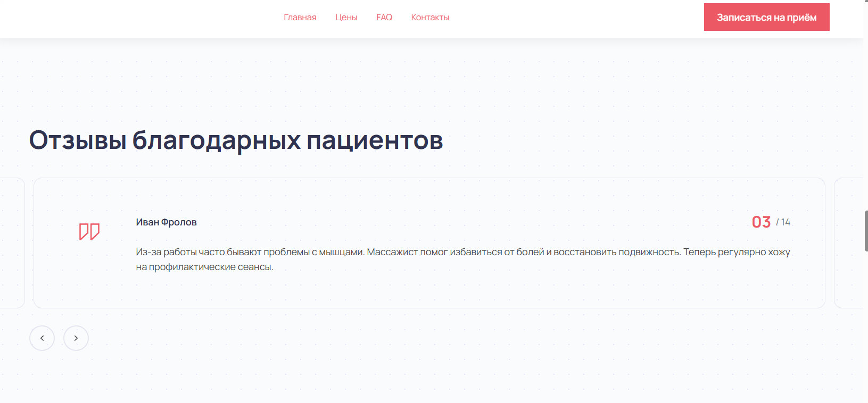Click the red 03 slide counter

click(761, 222)
